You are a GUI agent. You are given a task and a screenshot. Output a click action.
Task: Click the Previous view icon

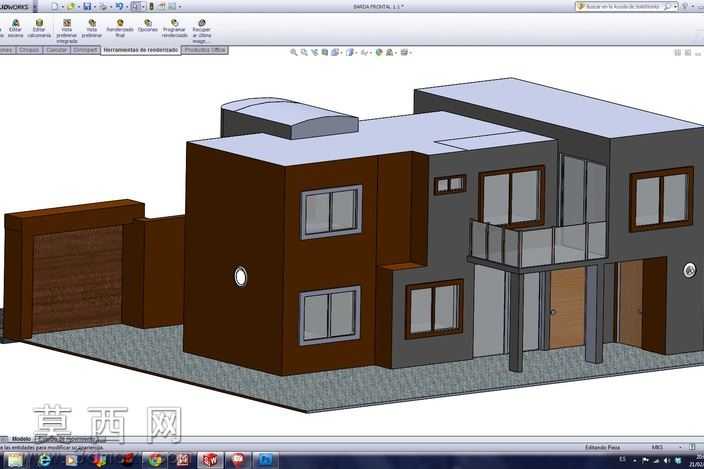click(314, 53)
